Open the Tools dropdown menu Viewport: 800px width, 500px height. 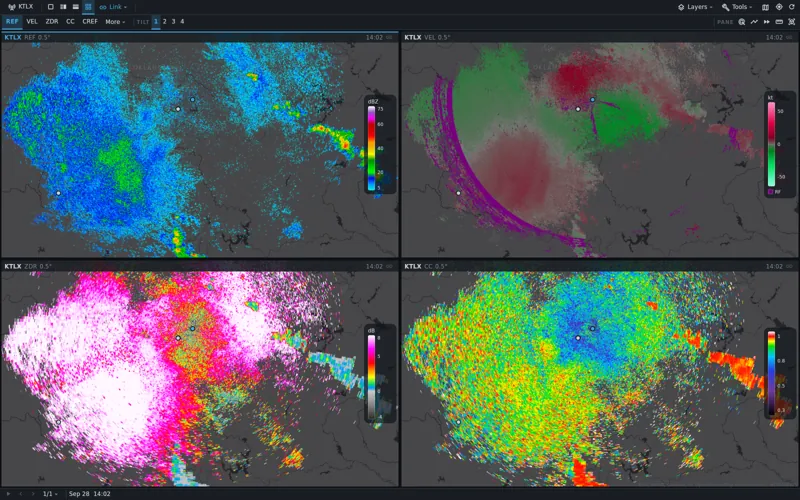coord(737,7)
